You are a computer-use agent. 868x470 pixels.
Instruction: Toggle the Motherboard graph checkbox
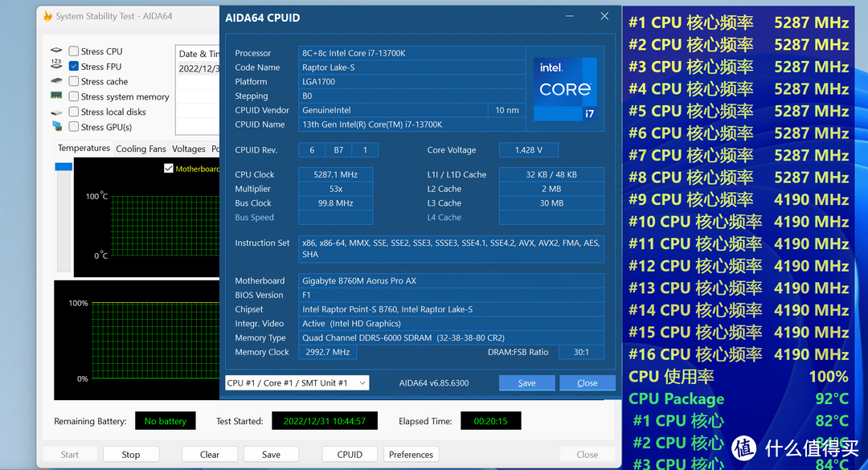(168, 168)
